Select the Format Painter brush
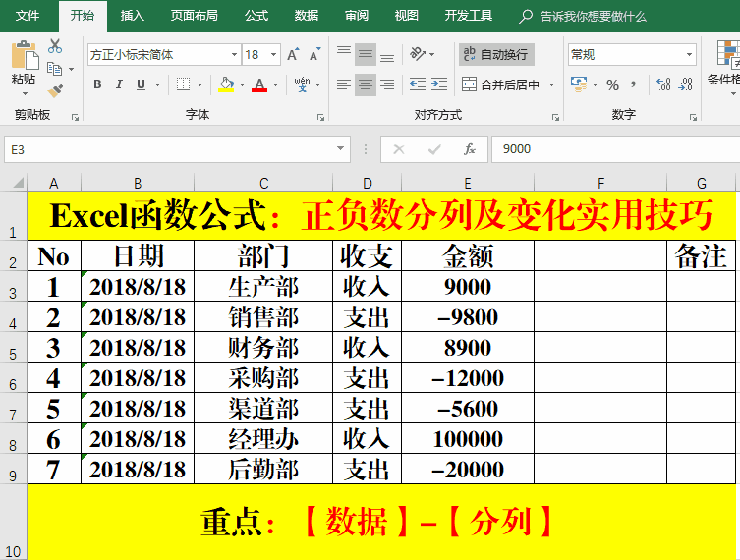This screenshot has width=740, height=560. tap(55, 90)
